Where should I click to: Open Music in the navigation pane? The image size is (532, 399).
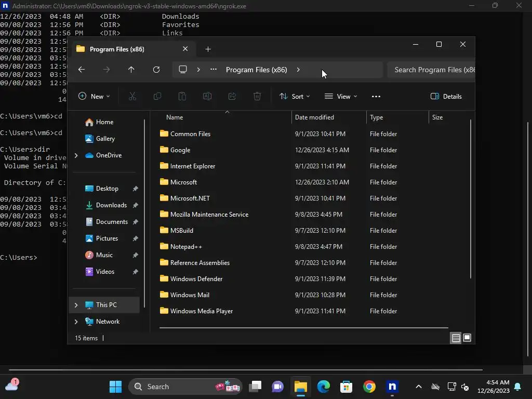[104, 255]
